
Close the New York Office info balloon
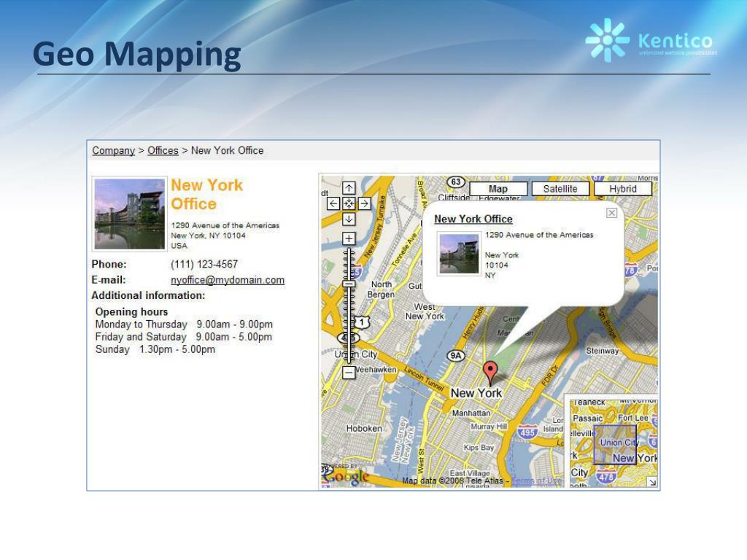coord(612,213)
